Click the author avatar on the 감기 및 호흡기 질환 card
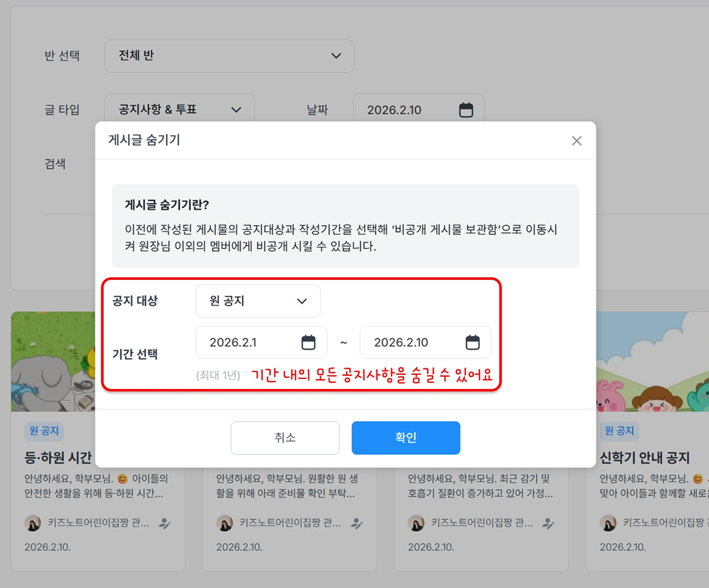Screen dimensions: 709x588 coord(416,523)
